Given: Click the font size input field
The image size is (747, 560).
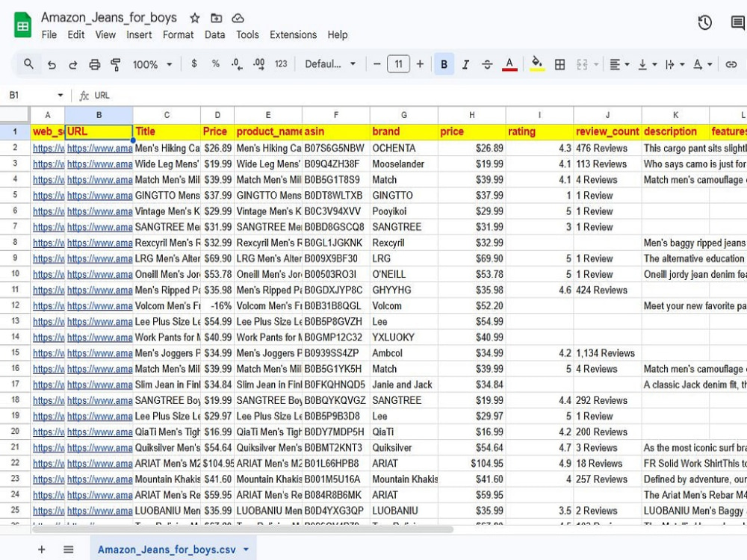Looking at the screenshot, I should (x=398, y=63).
